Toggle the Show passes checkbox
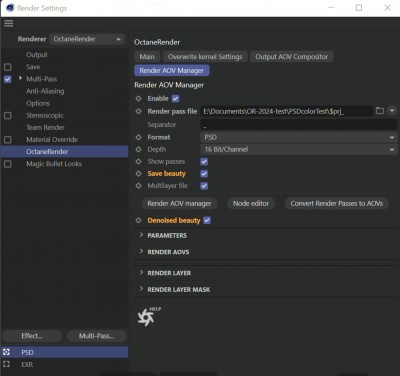The image size is (400, 376). pyautogui.click(x=204, y=162)
